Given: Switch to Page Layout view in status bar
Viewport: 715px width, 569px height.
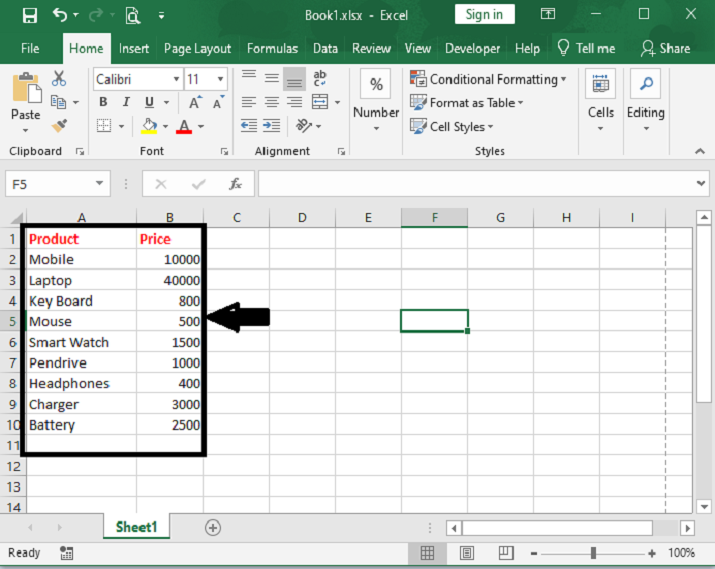Looking at the screenshot, I should (x=466, y=553).
